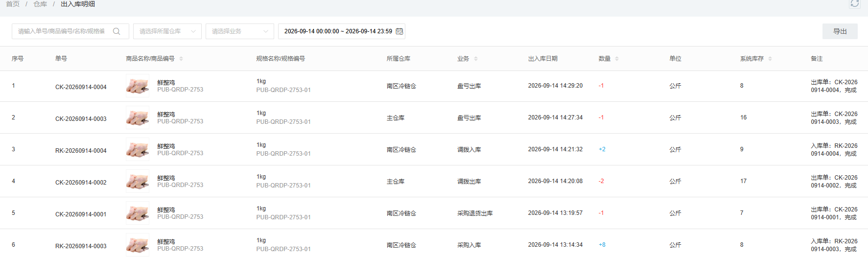Click order number CK-20260914-0004
This screenshot has height=257, width=868.
[x=81, y=87]
